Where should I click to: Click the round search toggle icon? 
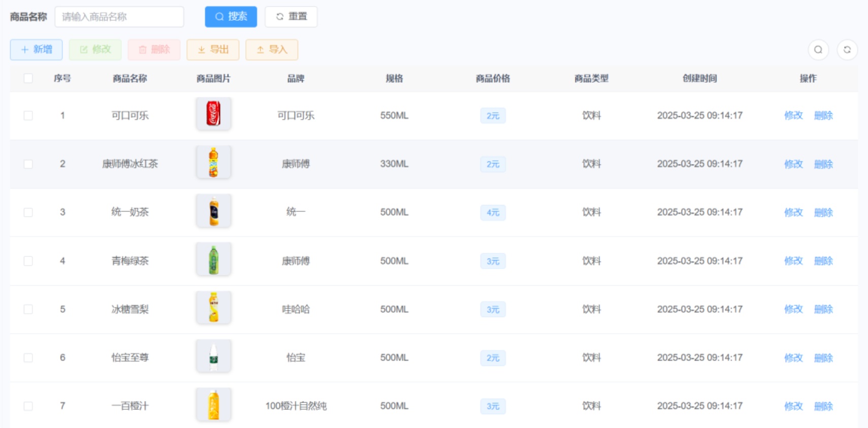coord(818,50)
